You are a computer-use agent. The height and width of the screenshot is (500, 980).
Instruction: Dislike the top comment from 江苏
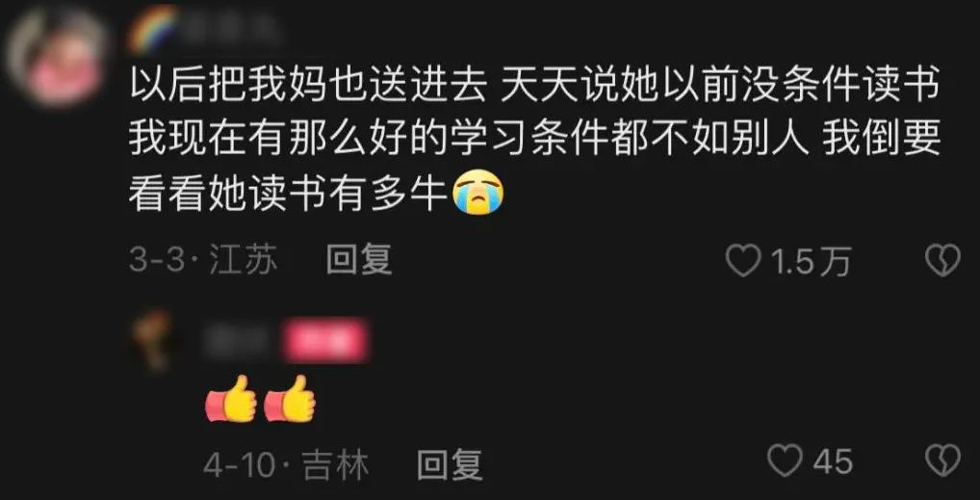click(941, 260)
